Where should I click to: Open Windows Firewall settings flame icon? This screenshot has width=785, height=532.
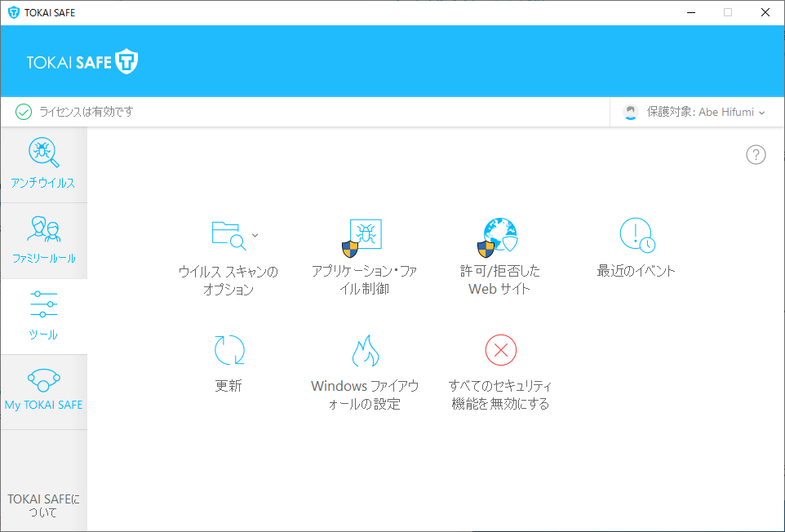pos(365,352)
